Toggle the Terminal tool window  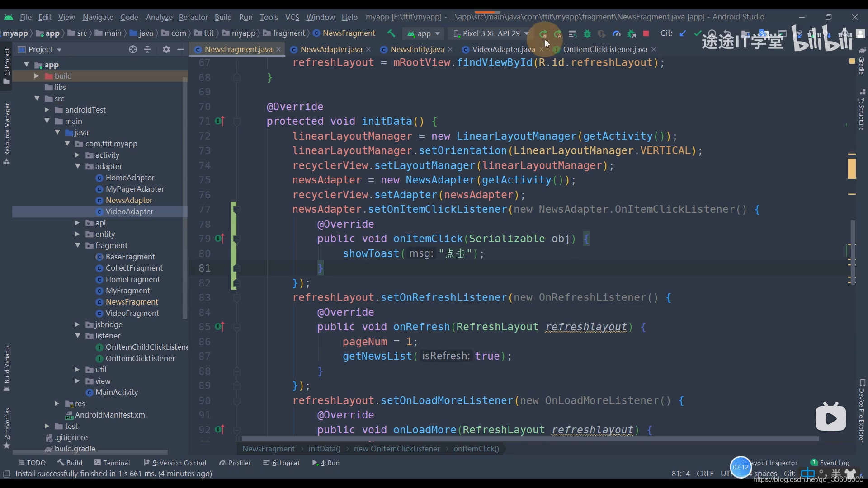click(x=112, y=463)
